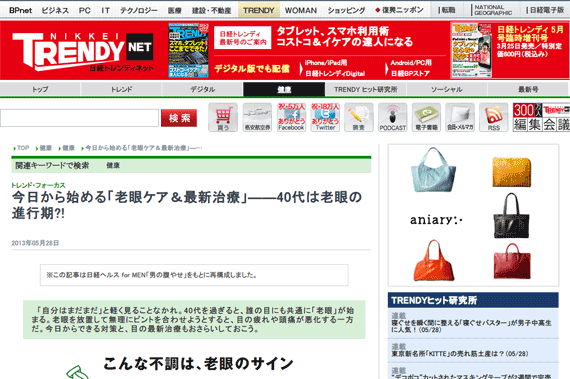Screen dimensions: 570x379
Task: Switch to the デジタル tab
Action: [202, 89]
